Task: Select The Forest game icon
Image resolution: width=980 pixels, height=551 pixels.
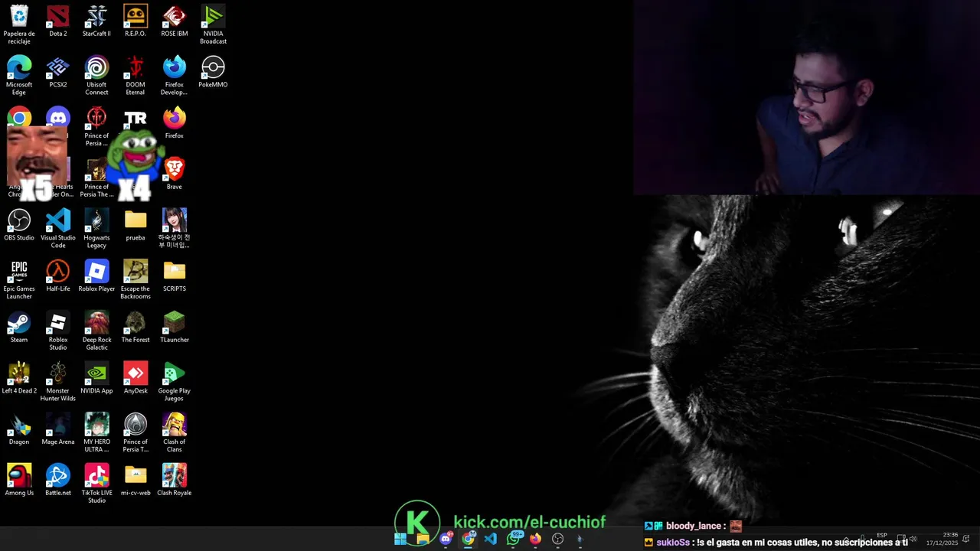Action: [x=136, y=327]
